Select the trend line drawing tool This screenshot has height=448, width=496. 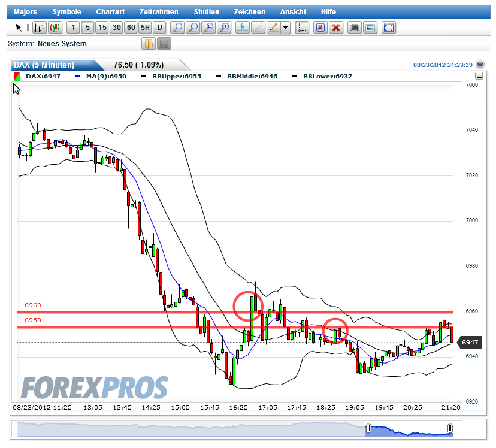[258, 28]
